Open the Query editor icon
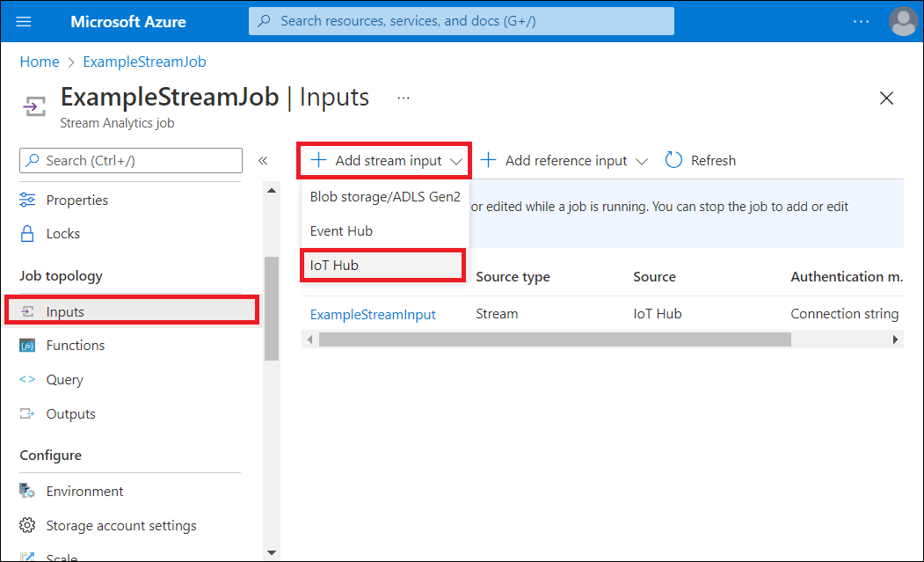The width and height of the screenshot is (924, 562). (29, 379)
